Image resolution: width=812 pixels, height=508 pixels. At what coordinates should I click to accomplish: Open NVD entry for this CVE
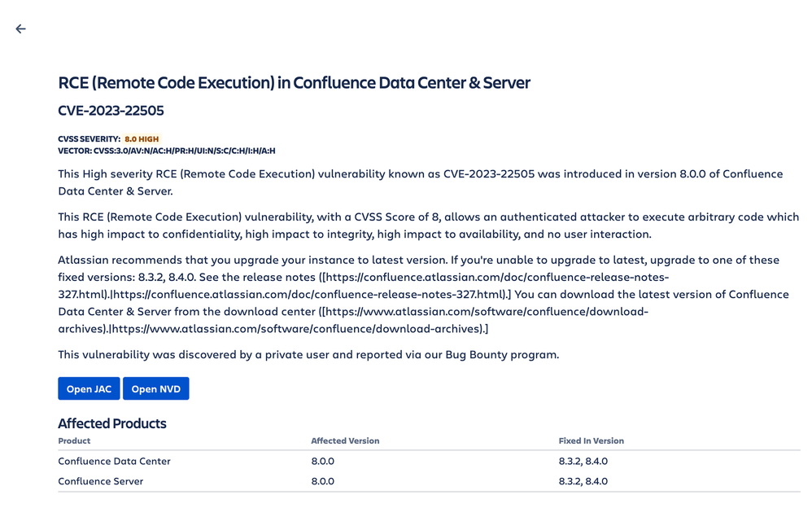pos(156,388)
